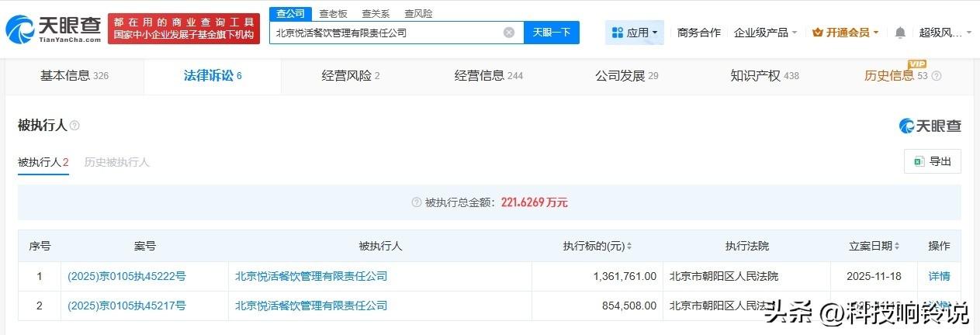Click the TianYanCha logo in the header
This screenshot has width=980, height=335.
(53, 29)
